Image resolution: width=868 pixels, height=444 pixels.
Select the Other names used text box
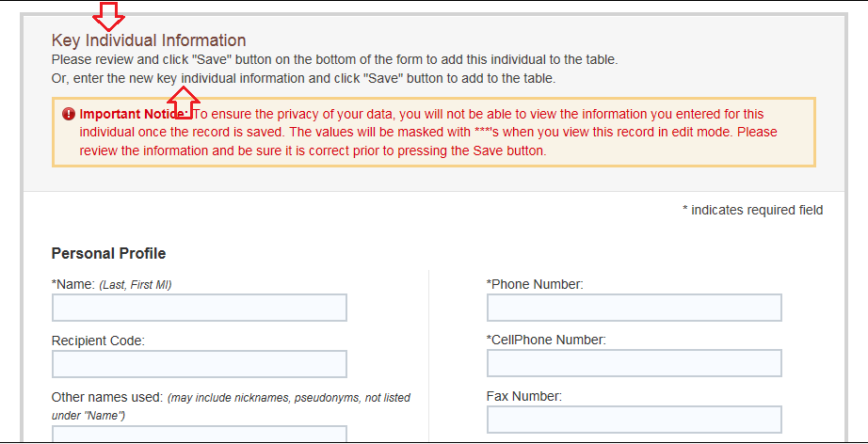(x=199, y=434)
